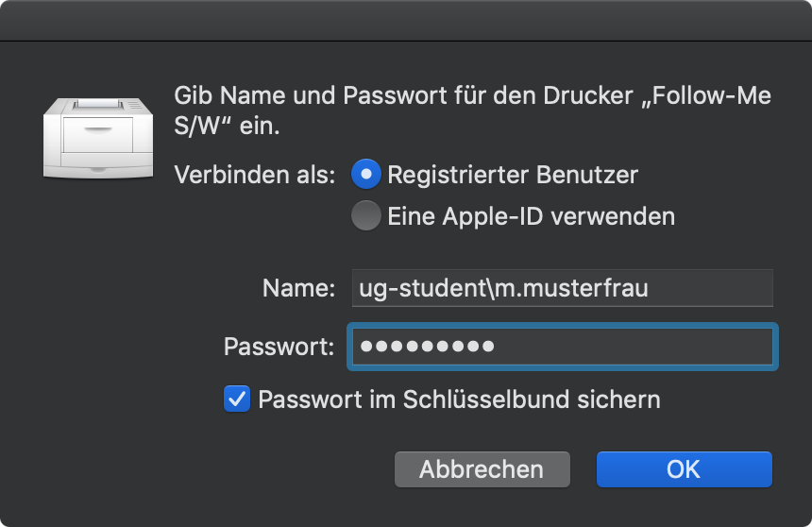Click the Passwort: field label
Screen dimensions: 812x527
(279, 347)
